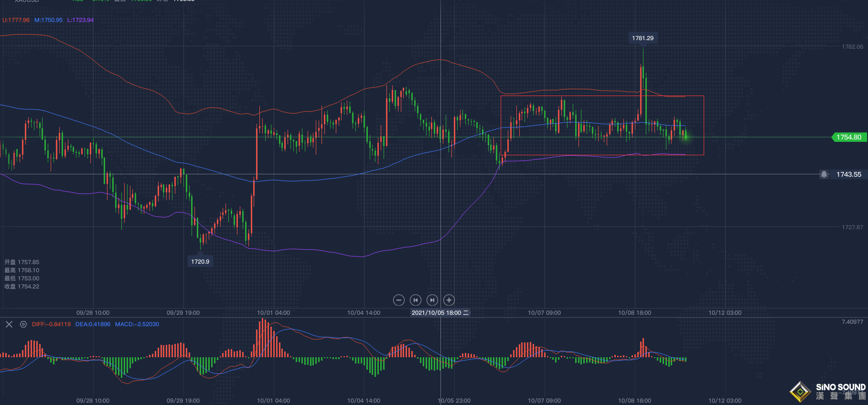Jump to previous candle with skip-back button

pos(416,300)
